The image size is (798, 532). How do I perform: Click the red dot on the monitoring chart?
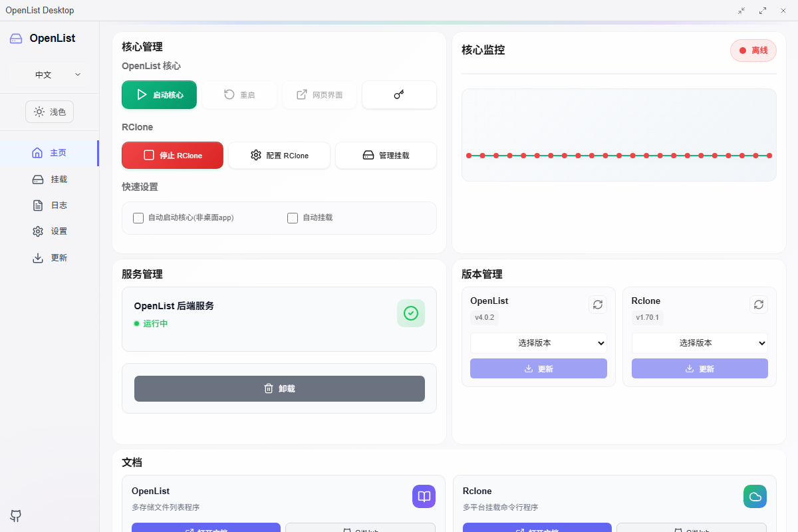coord(618,155)
